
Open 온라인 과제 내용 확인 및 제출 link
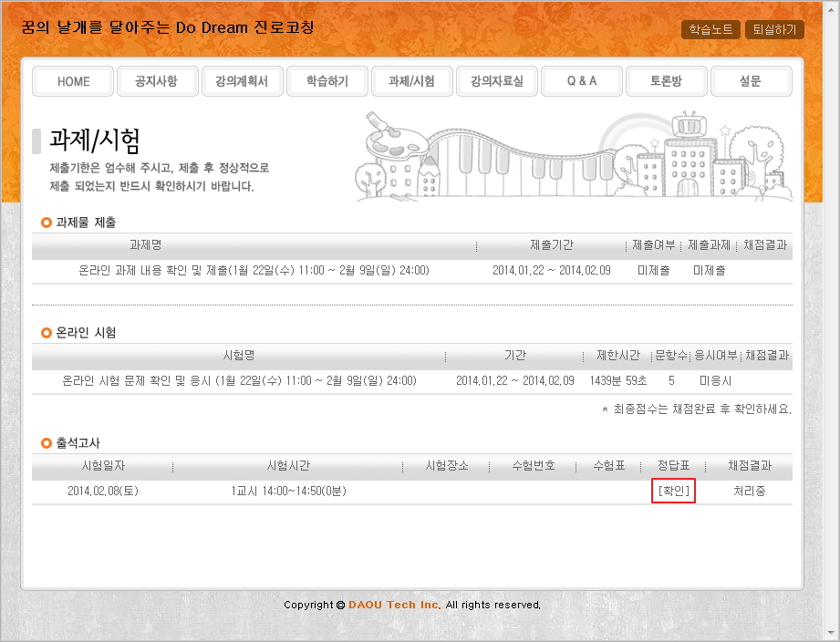254,271
